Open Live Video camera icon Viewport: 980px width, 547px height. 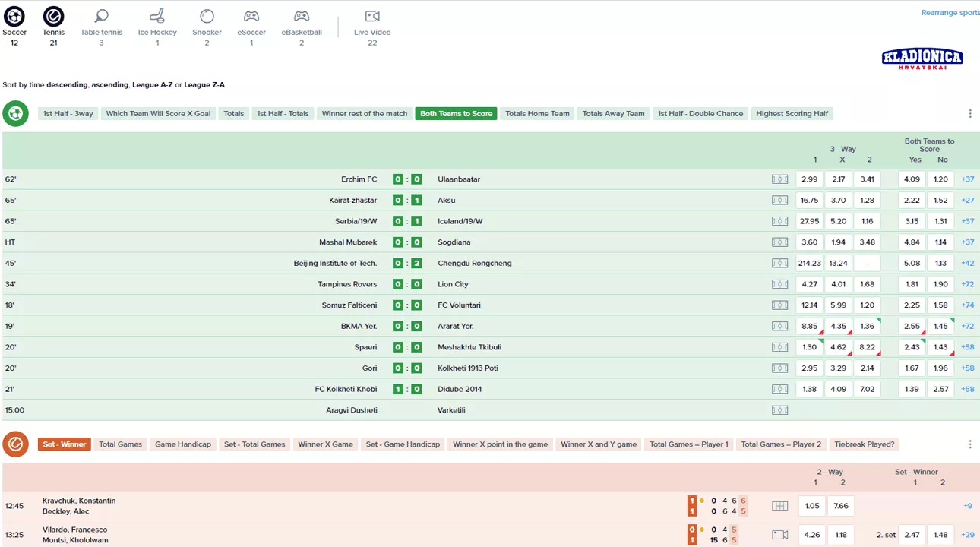click(372, 17)
